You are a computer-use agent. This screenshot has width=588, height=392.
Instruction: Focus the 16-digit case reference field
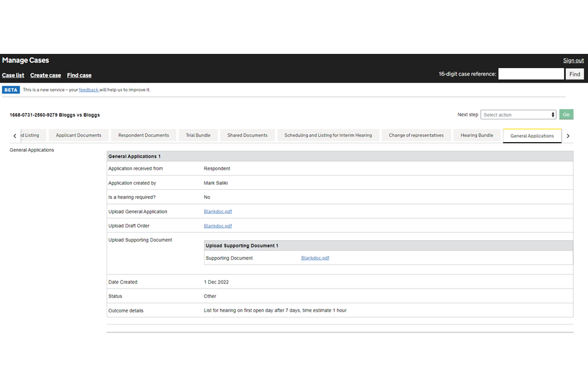tap(530, 74)
